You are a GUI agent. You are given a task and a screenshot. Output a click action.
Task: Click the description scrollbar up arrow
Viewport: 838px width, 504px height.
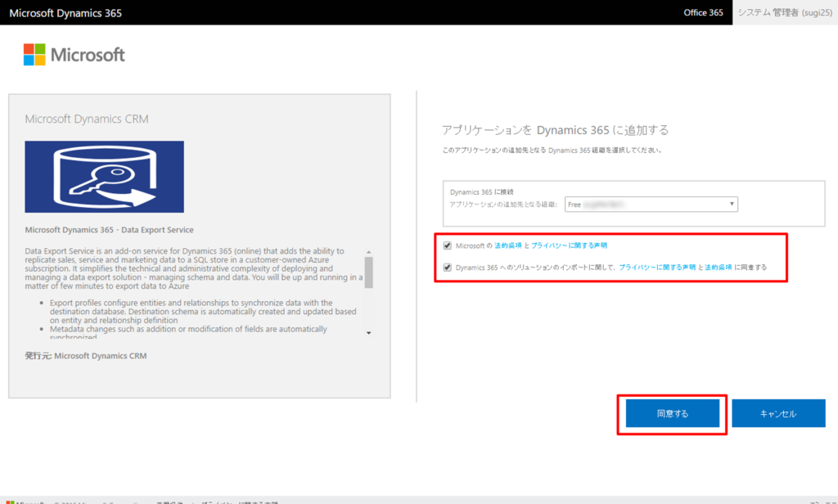tap(369, 252)
